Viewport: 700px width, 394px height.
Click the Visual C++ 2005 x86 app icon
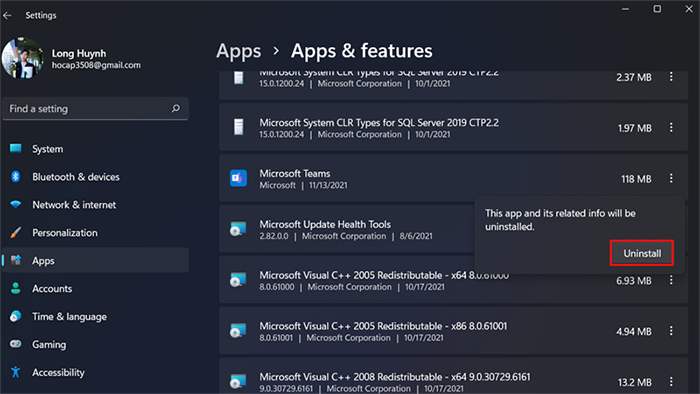[x=238, y=331]
